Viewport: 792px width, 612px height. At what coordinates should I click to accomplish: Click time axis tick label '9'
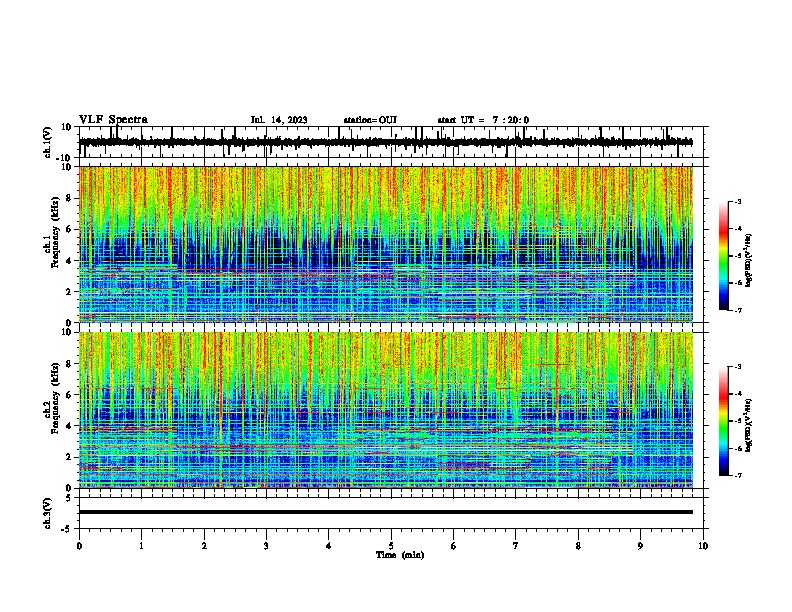[x=640, y=546]
